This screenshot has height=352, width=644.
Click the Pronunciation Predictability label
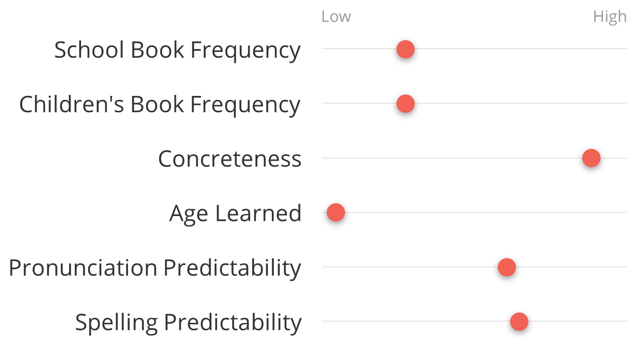click(155, 268)
